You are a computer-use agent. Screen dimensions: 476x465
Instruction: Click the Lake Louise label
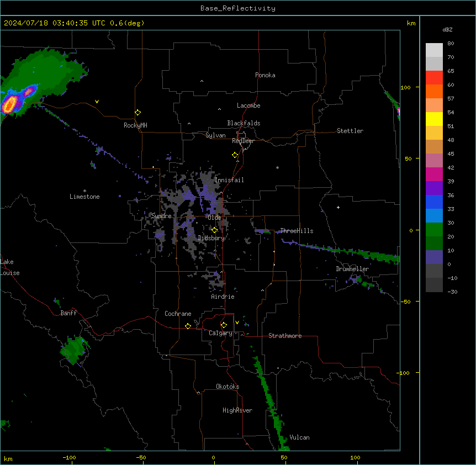click(x=10, y=267)
